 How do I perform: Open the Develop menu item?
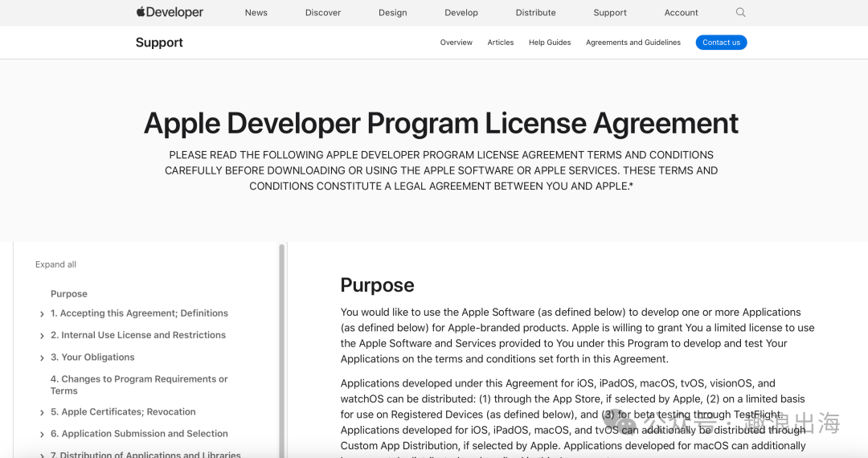pyautogui.click(x=461, y=13)
